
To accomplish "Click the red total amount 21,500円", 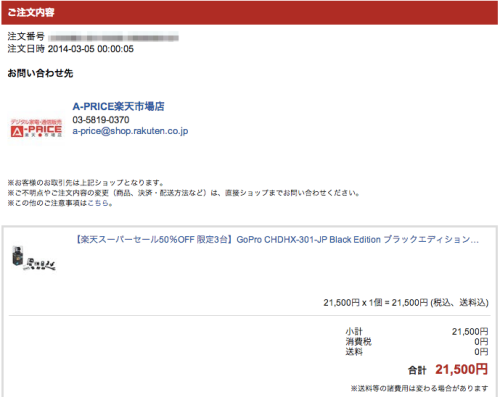I will point(461,369).
